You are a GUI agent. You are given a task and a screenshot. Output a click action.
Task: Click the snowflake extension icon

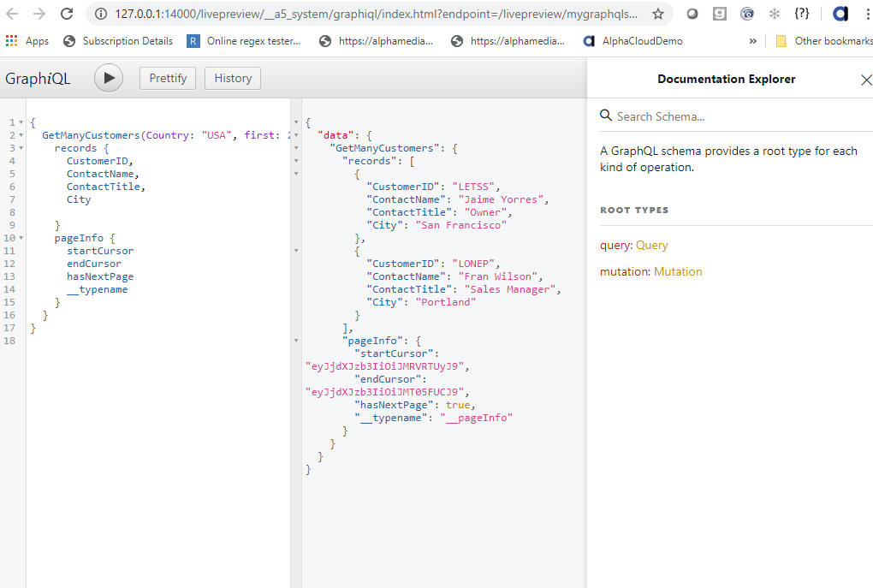tap(774, 14)
